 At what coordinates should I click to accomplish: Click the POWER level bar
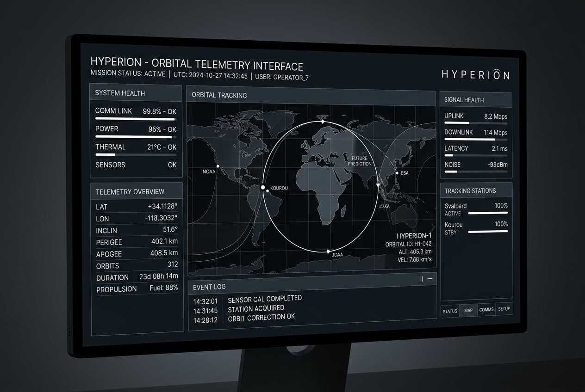tap(136, 137)
